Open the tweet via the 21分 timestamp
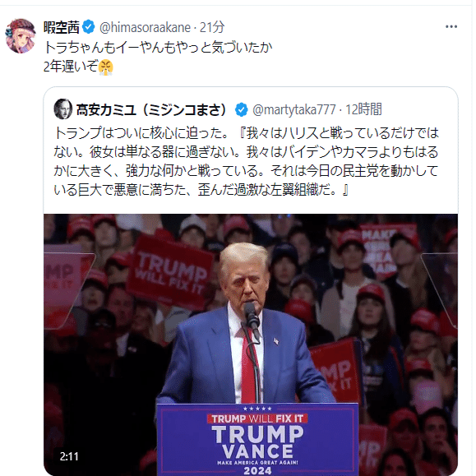476x476 pixels. tap(212, 27)
